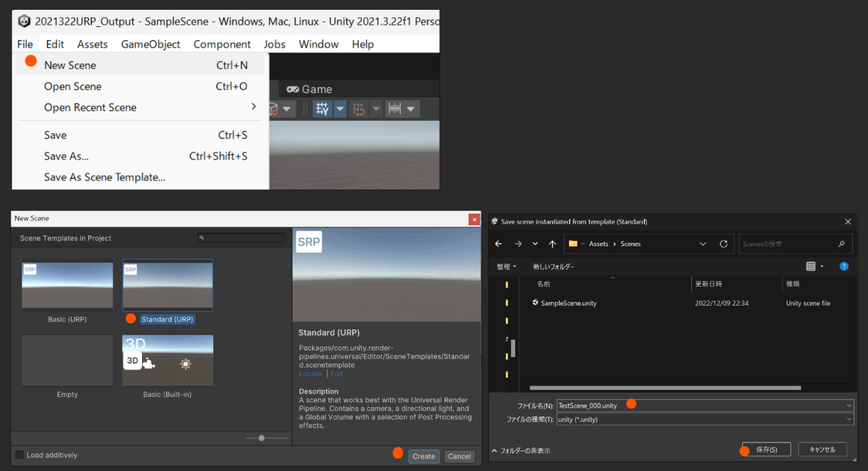Click 新しいフォルダー new folder button
This screenshot has height=471, width=868.
(x=554, y=266)
